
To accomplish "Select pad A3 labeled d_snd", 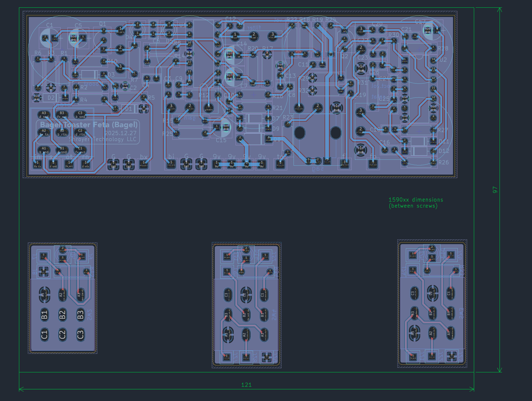I will click(x=44, y=115).
